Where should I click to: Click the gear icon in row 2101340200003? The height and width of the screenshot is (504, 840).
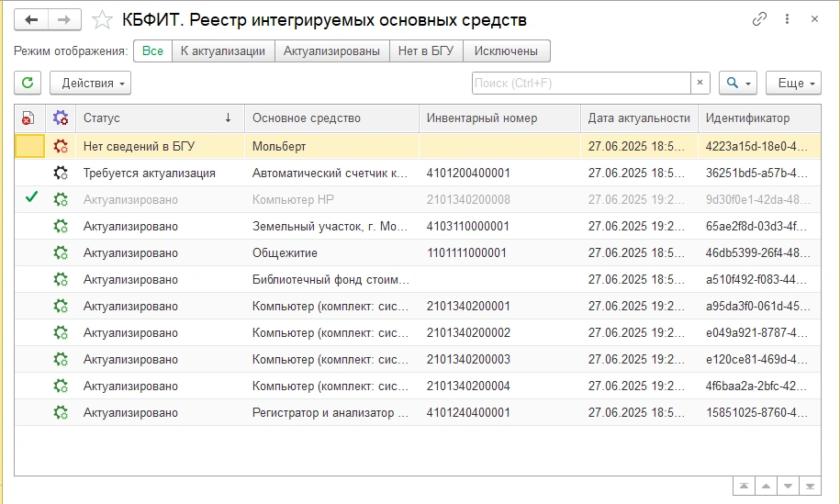click(61, 359)
